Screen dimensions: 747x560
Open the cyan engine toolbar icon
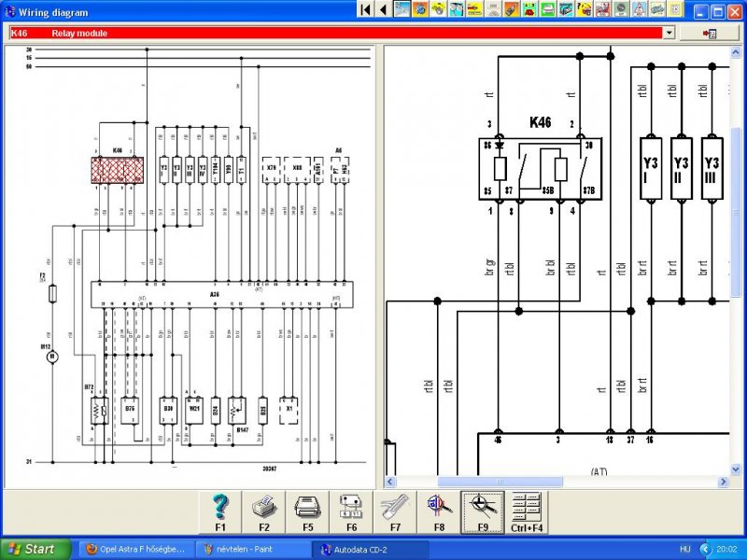coord(566,9)
